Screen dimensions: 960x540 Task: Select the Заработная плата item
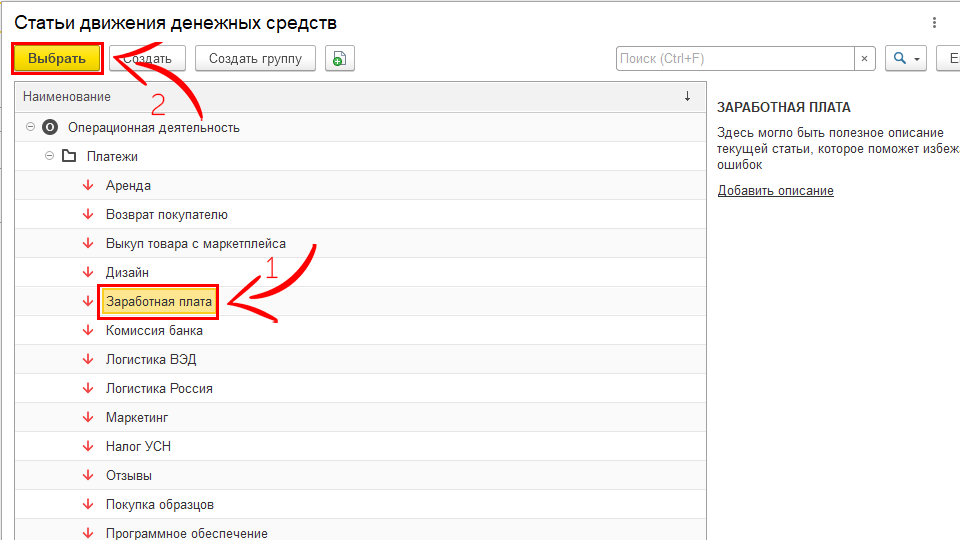point(159,301)
